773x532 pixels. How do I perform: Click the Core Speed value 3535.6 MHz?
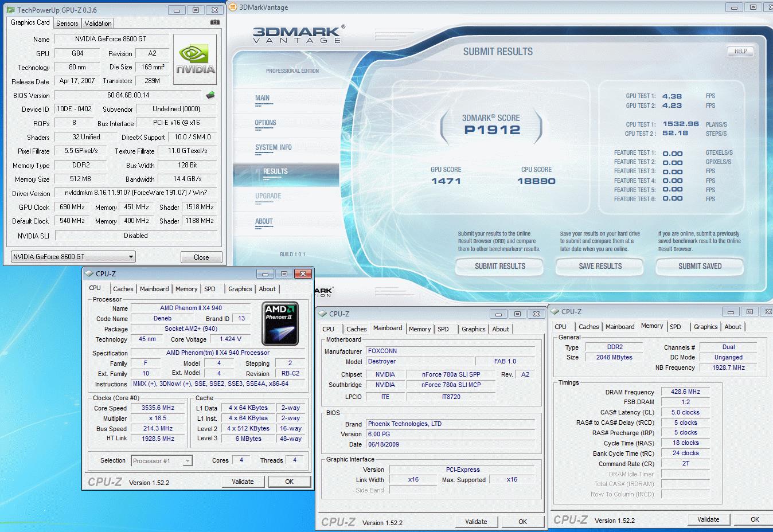[158, 408]
